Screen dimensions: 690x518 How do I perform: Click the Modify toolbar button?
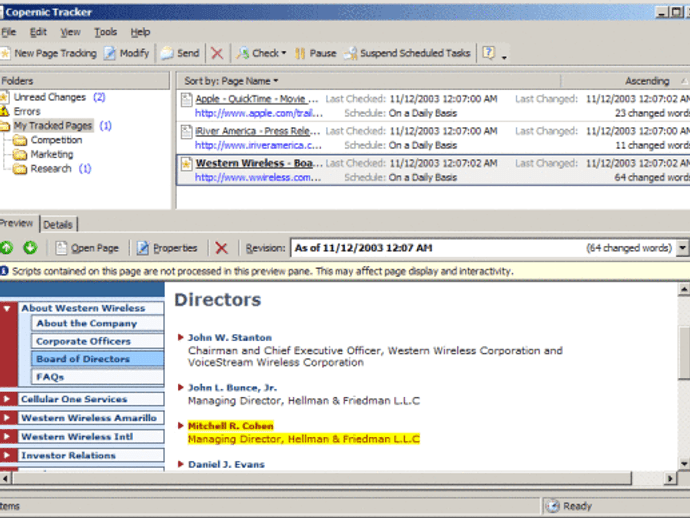click(x=127, y=53)
